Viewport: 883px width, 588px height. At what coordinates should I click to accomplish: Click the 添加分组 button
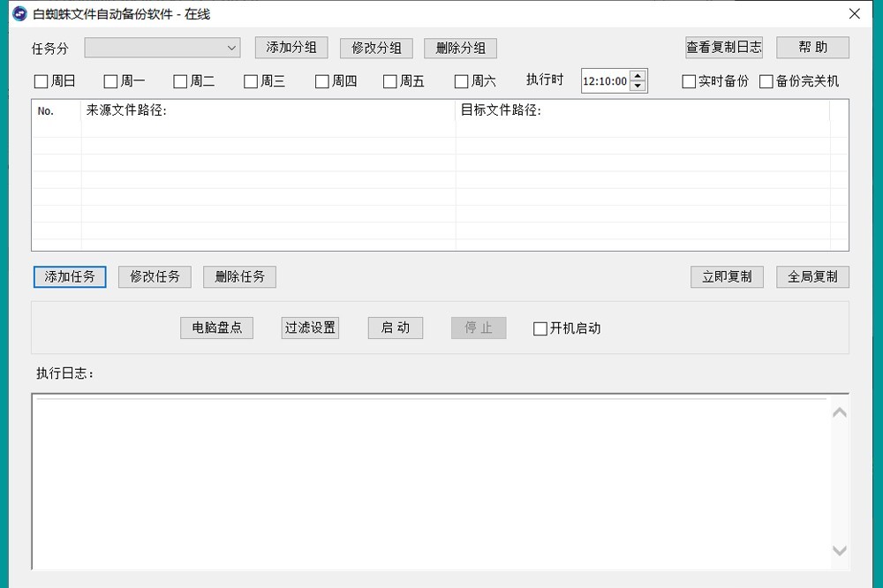[291, 48]
